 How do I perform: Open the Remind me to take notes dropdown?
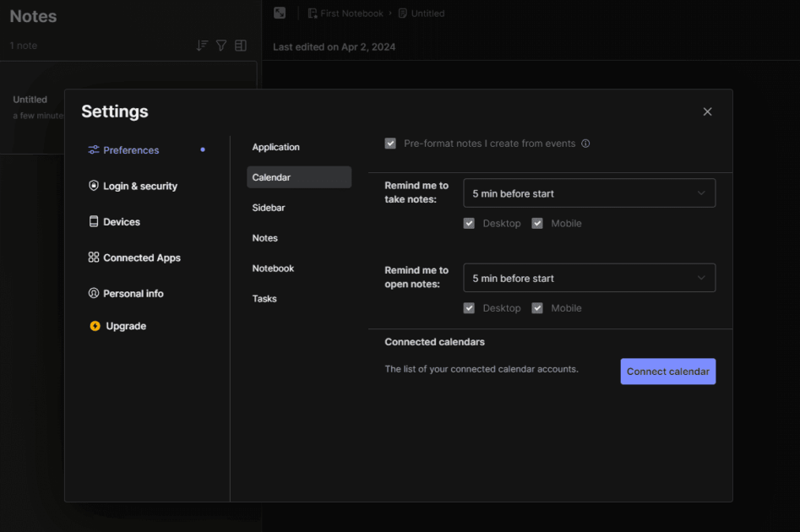(x=590, y=193)
